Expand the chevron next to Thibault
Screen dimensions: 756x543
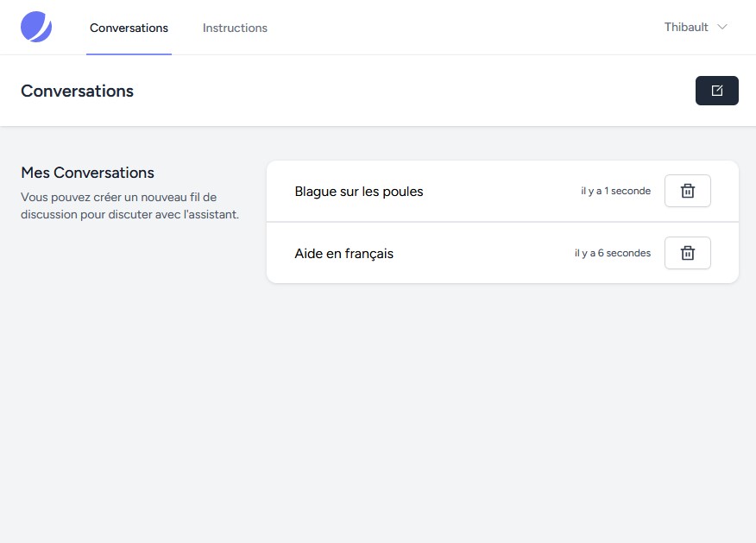pos(721,27)
